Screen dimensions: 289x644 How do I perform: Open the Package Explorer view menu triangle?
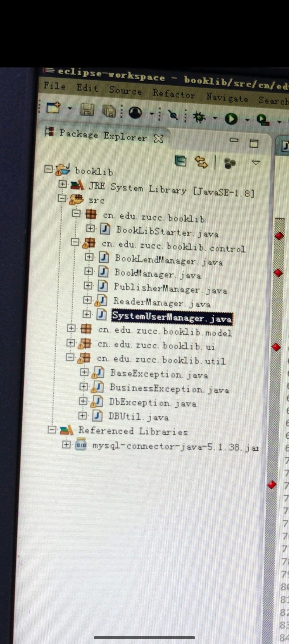[255, 163]
